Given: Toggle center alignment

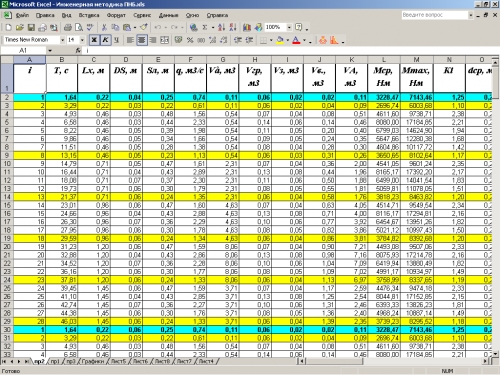Looking at the screenshot, I should (x=142, y=40).
